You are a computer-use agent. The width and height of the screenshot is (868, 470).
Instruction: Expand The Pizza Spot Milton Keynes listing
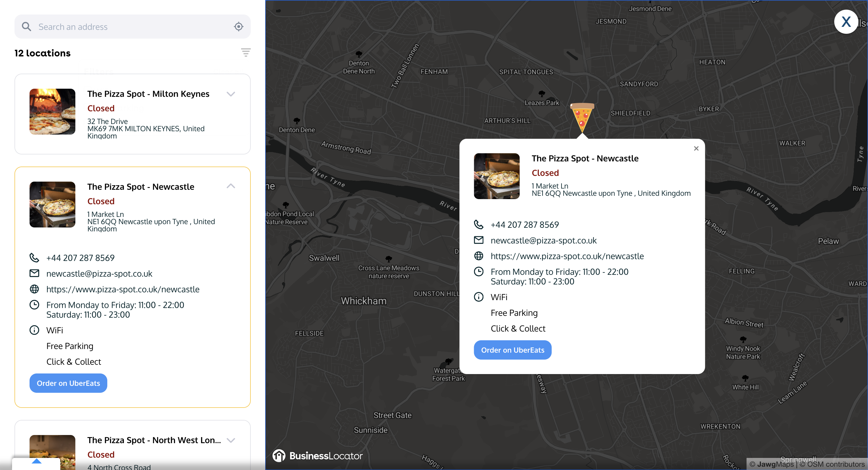pyautogui.click(x=230, y=94)
